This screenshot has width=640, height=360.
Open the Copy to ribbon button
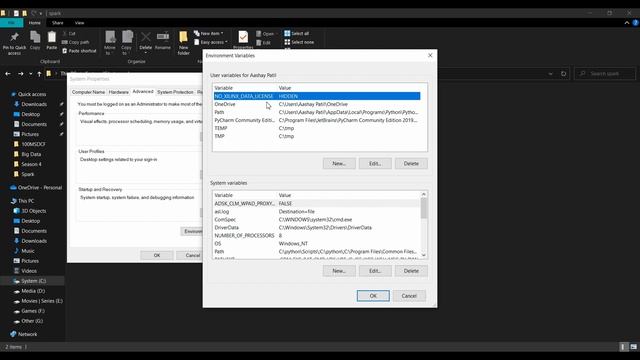tap(127, 43)
